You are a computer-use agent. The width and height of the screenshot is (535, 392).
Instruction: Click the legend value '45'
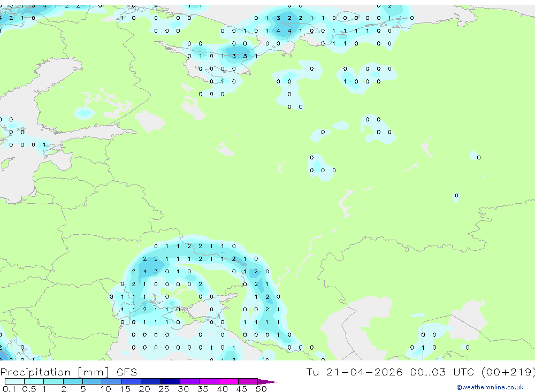(242, 389)
